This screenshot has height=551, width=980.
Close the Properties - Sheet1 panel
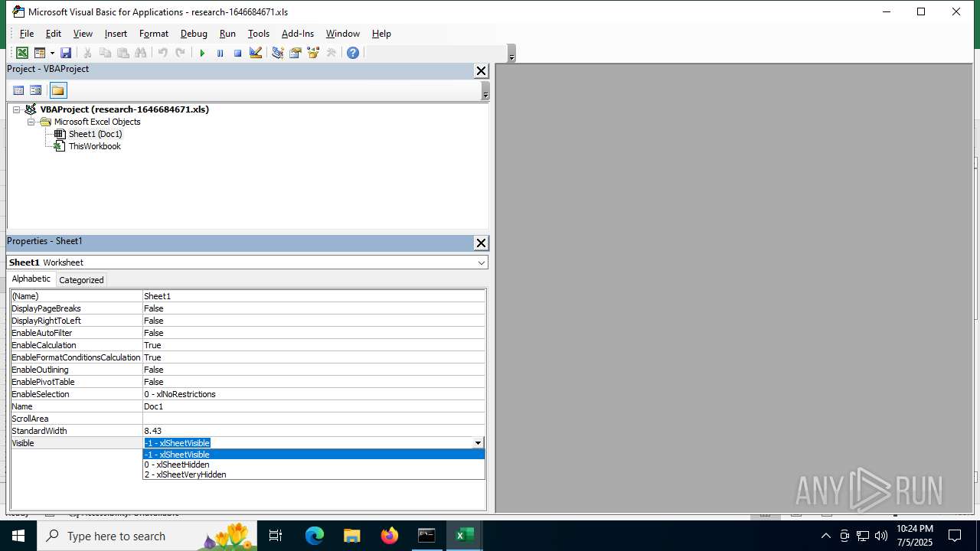pyautogui.click(x=481, y=243)
